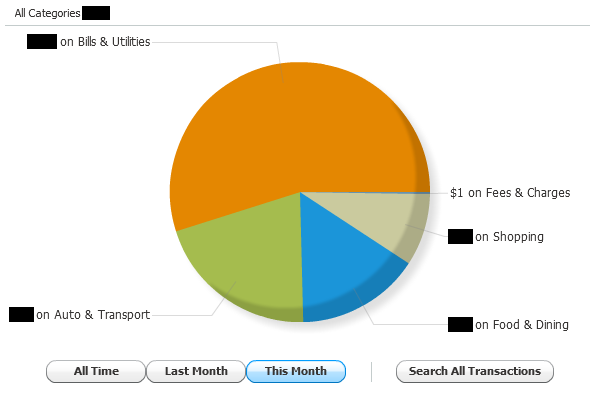This screenshot has height=395, width=590.
Task: Select the Last Month time range
Action: pos(196,371)
